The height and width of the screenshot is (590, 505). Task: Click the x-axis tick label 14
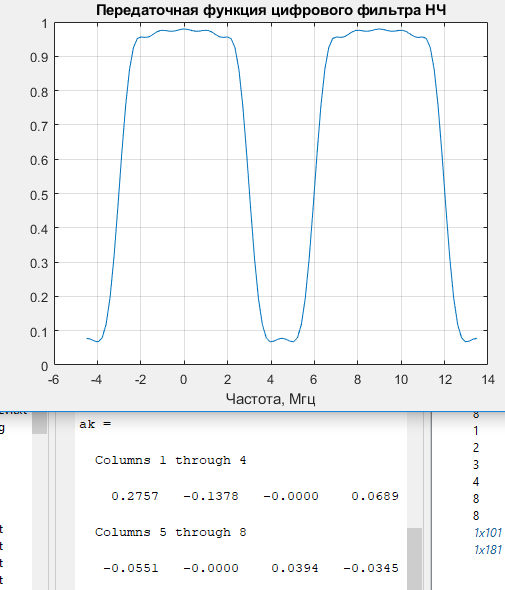click(x=488, y=380)
